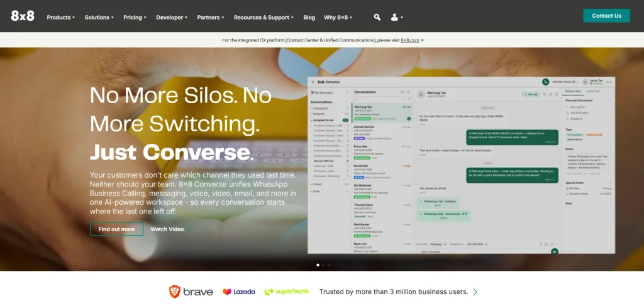Click the hamburger menu icon in 8x8 Converse
The image size is (644, 306).
(313, 82)
